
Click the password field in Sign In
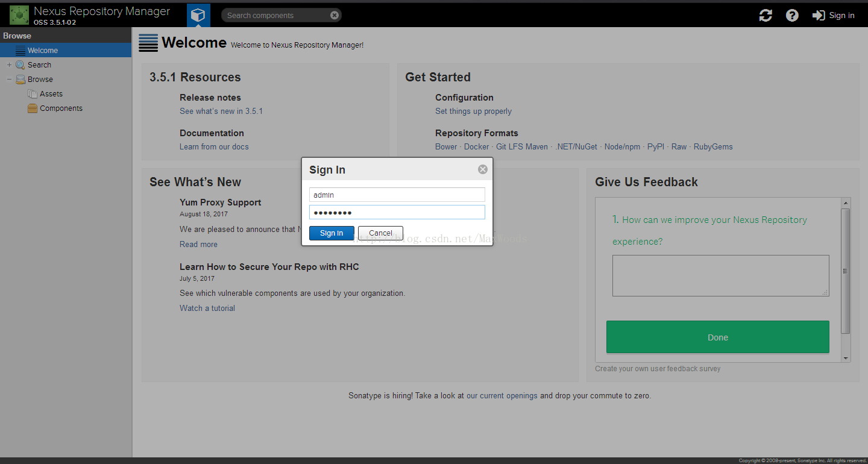[397, 212]
